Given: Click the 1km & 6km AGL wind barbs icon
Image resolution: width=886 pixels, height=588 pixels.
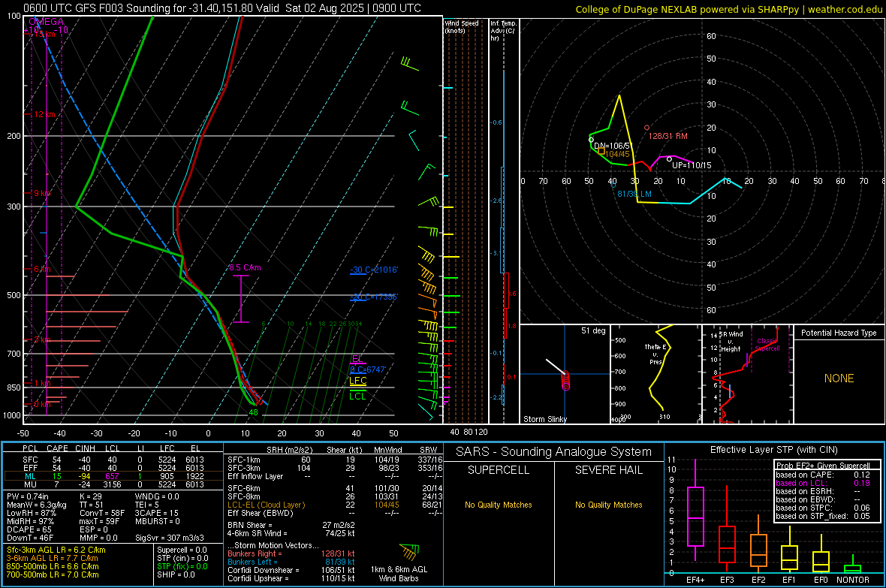Looking at the screenshot, I should click(409, 552).
